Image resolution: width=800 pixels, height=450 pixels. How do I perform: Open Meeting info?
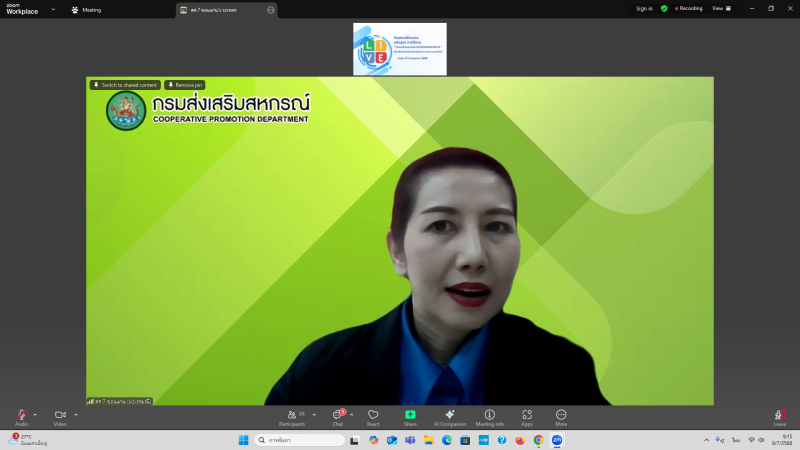[490, 415]
